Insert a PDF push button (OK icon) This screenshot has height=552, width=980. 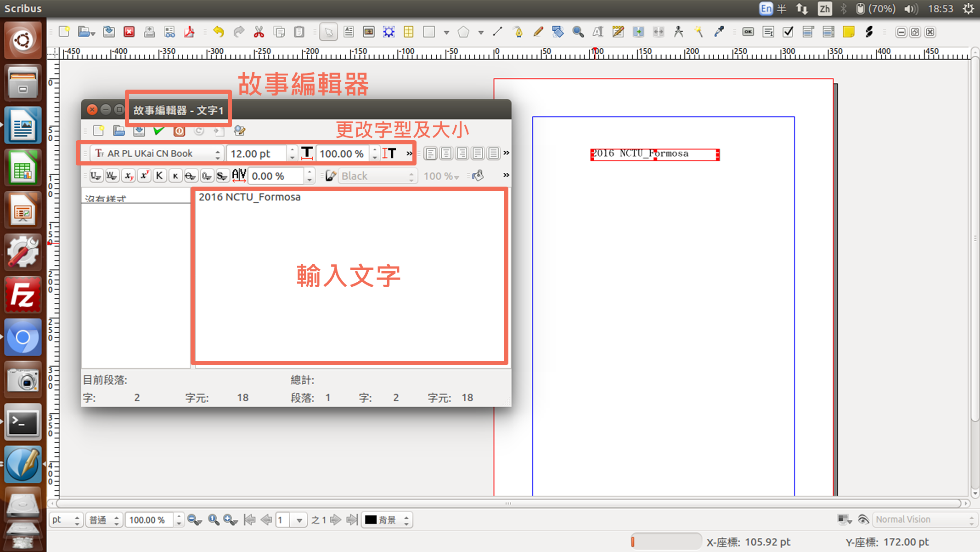pyautogui.click(x=748, y=32)
